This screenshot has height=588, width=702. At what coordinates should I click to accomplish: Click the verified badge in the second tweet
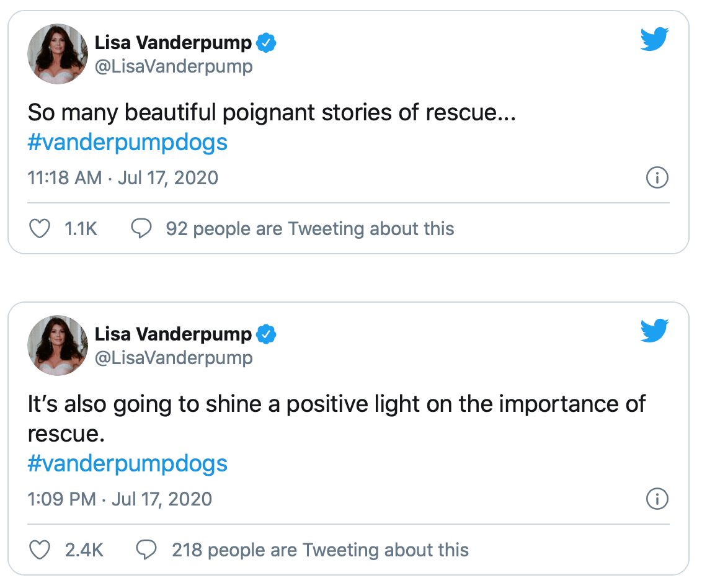pyautogui.click(x=266, y=334)
